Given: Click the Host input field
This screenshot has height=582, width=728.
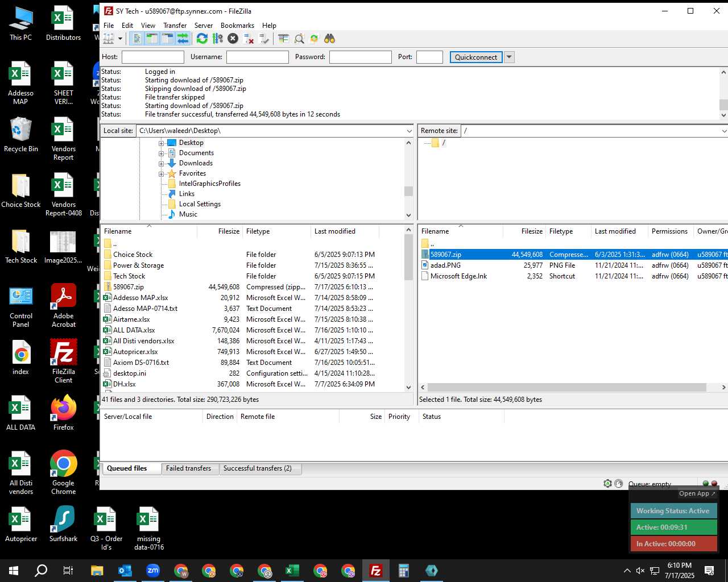Looking at the screenshot, I should tap(153, 57).
